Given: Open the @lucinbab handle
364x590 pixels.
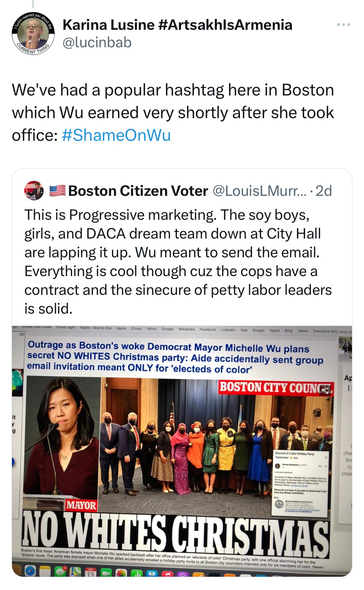Looking at the screenshot, I should click(97, 42).
